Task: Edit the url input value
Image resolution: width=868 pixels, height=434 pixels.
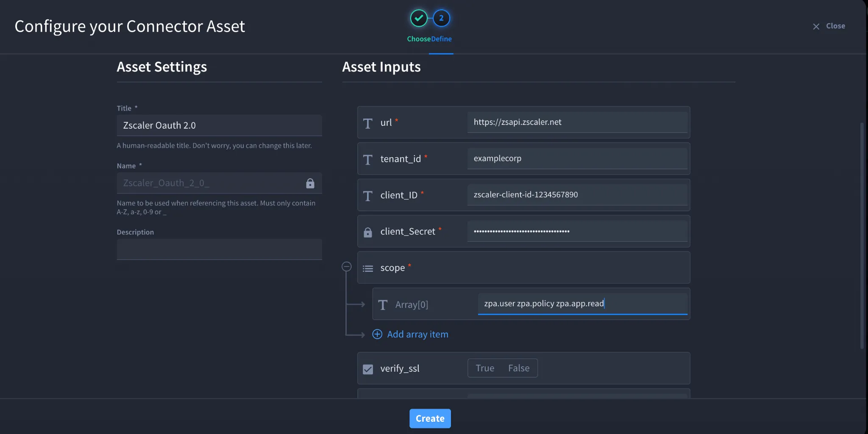Action: [x=577, y=122]
